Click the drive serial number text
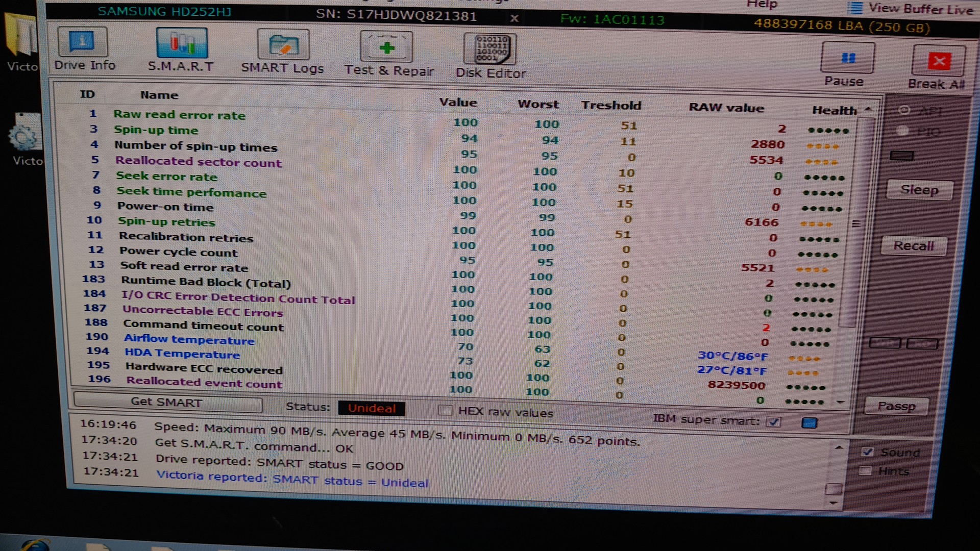The width and height of the screenshot is (980, 551). click(x=396, y=15)
